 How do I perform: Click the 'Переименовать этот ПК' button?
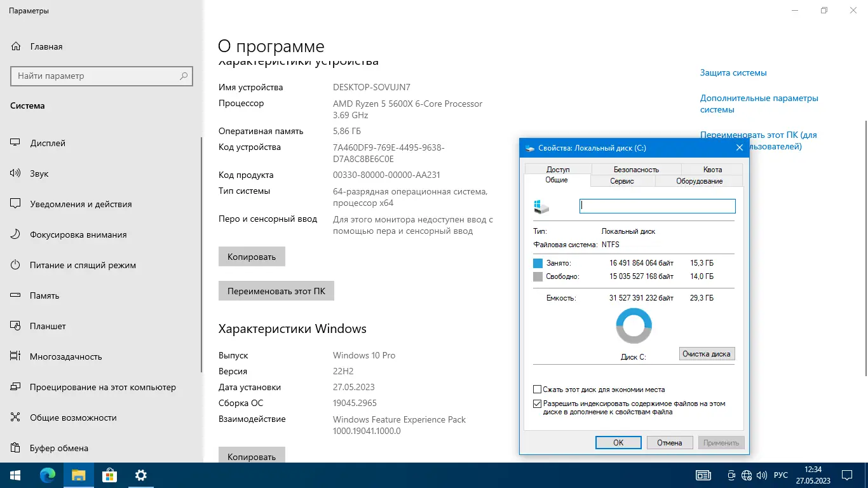(x=276, y=291)
